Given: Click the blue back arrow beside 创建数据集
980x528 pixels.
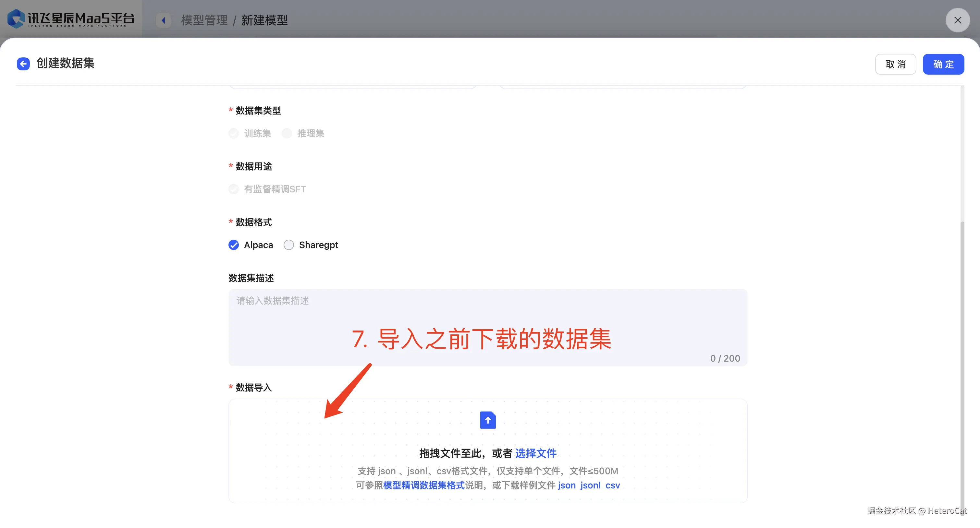Looking at the screenshot, I should coord(23,64).
